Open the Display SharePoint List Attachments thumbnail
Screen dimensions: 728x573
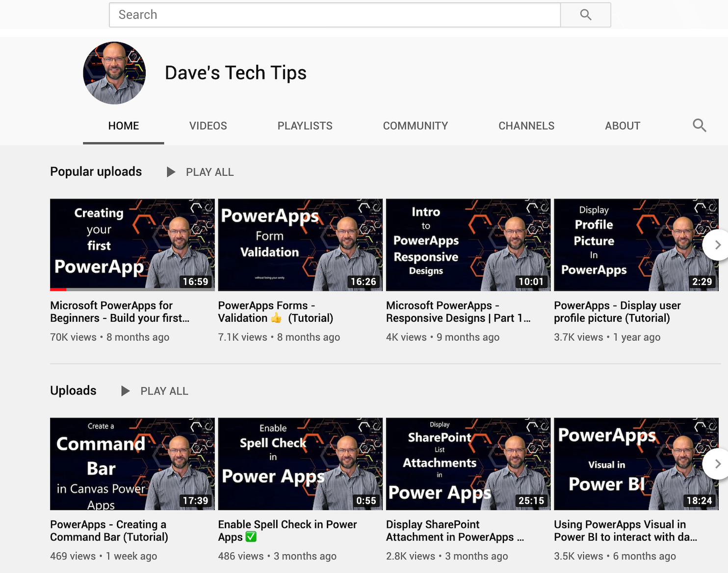[468, 464]
